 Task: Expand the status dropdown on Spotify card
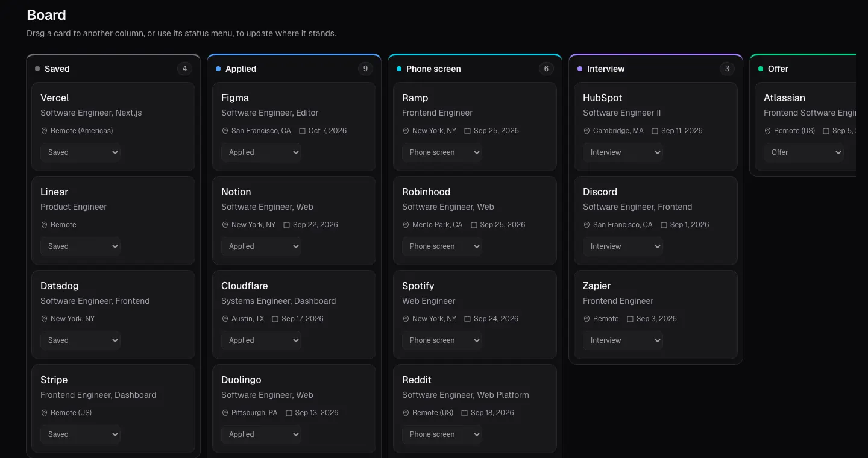coord(442,340)
